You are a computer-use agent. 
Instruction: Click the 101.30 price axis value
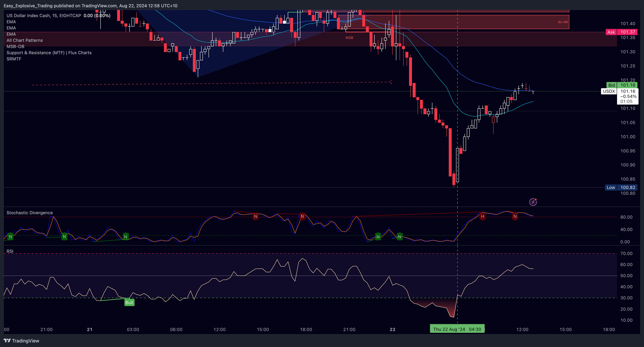point(628,52)
